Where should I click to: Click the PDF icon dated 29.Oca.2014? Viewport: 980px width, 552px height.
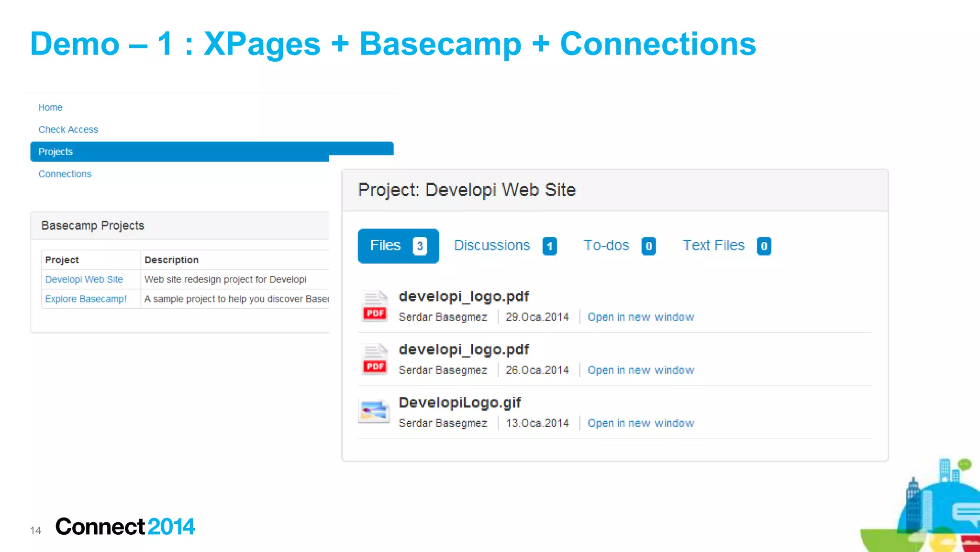click(374, 306)
